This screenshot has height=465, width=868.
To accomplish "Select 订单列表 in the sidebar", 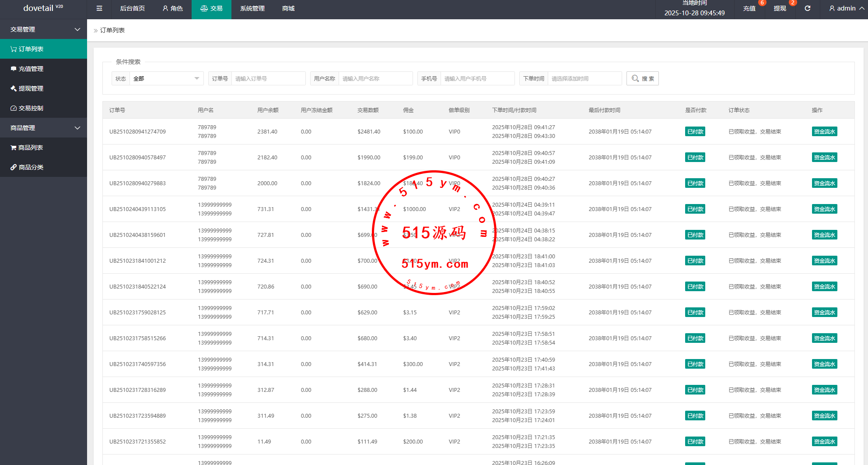I will pyautogui.click(x=31, y=49).
